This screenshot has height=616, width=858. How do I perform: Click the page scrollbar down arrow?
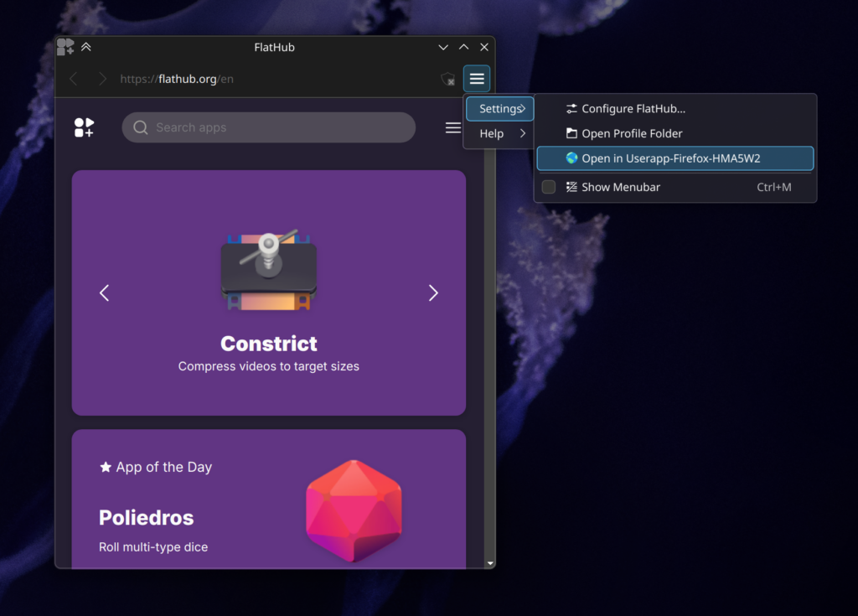(490, 563)
